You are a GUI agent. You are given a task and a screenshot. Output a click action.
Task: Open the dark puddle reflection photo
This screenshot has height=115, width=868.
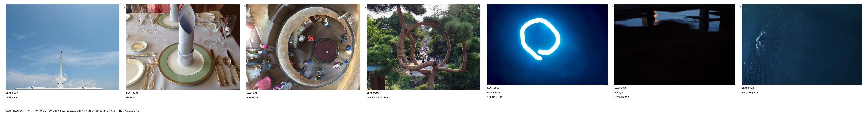(675, 44)
